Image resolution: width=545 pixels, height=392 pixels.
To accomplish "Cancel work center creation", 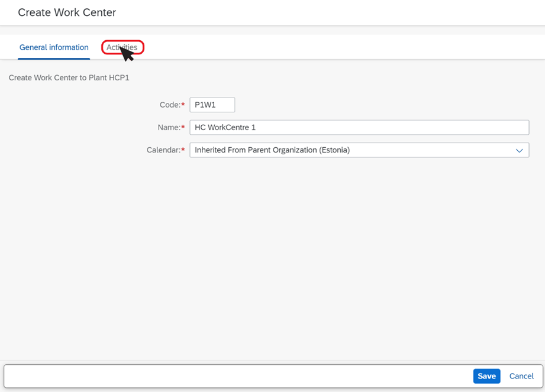I will 521,376.
